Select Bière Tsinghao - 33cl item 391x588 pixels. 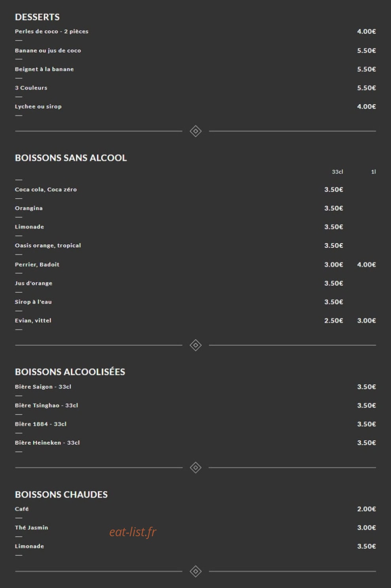[47, 405]
